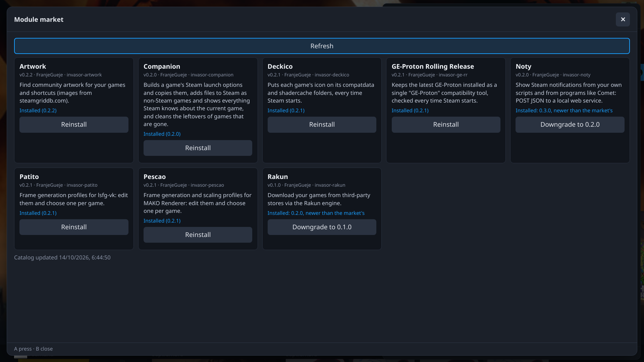This screenshot has height=362, width=644.
Task: Downgrade Noty to 0.2.0
Action: click(x=570, y=124)
